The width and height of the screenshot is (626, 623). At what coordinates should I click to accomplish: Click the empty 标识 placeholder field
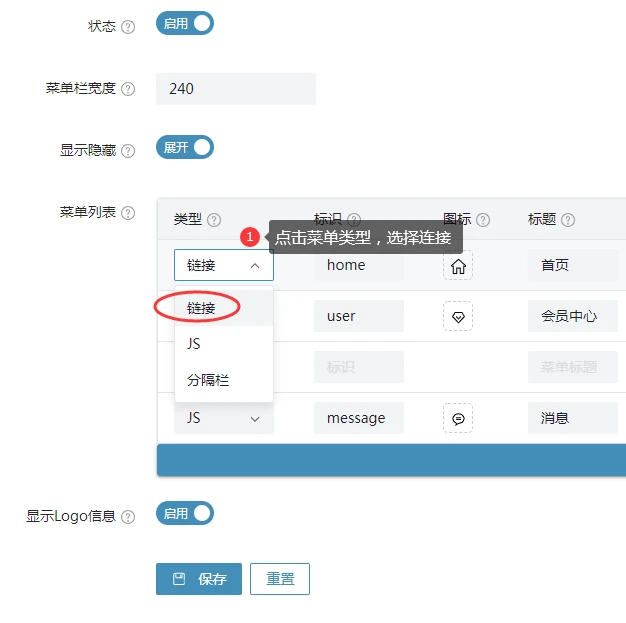coord(359,367)
